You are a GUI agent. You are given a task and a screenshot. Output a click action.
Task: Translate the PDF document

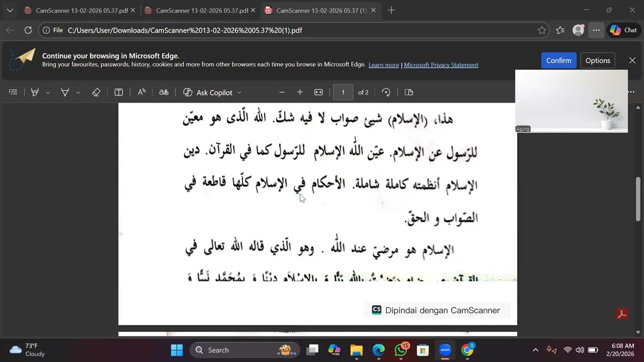pyautogui.click(x=164, y=92)
